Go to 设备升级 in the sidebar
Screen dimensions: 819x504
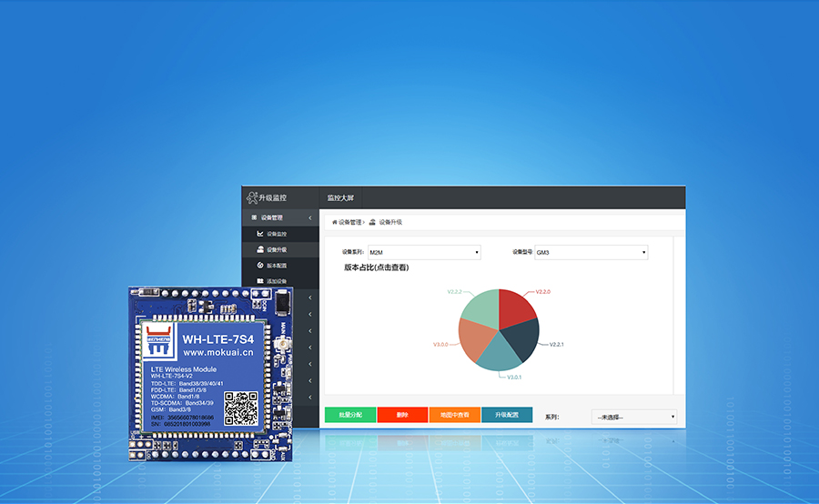280,249
